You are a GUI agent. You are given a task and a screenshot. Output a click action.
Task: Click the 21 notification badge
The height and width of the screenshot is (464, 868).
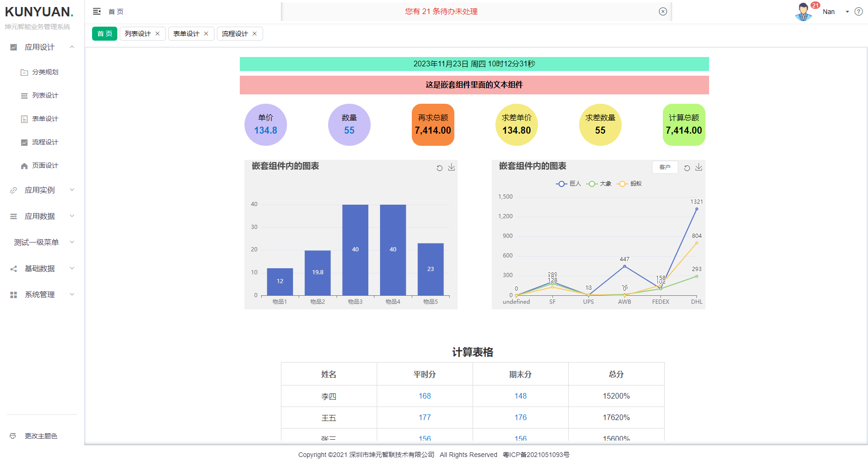click(x=815, y=5)
